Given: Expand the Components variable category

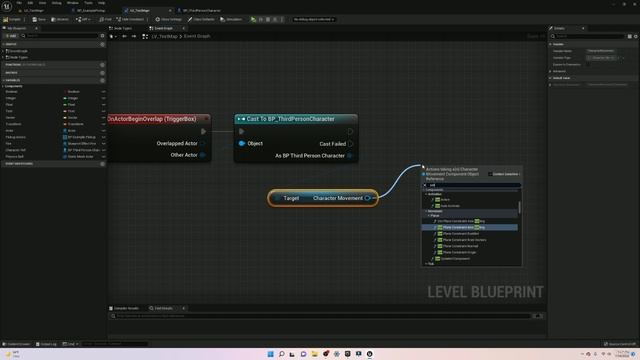Looking at the screenshot, I should click(x=3, y=86).
